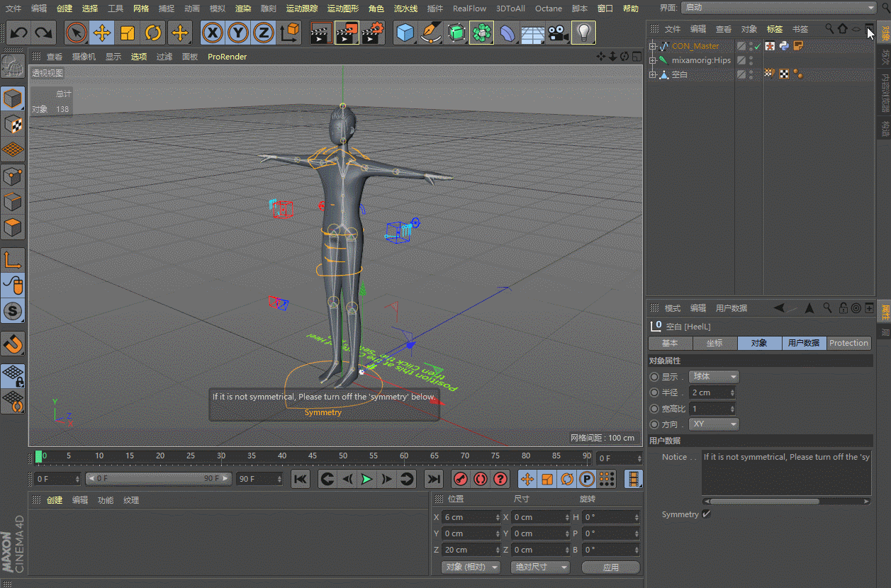
Task: Expand the 空白 null object
Action: [653, 74]
